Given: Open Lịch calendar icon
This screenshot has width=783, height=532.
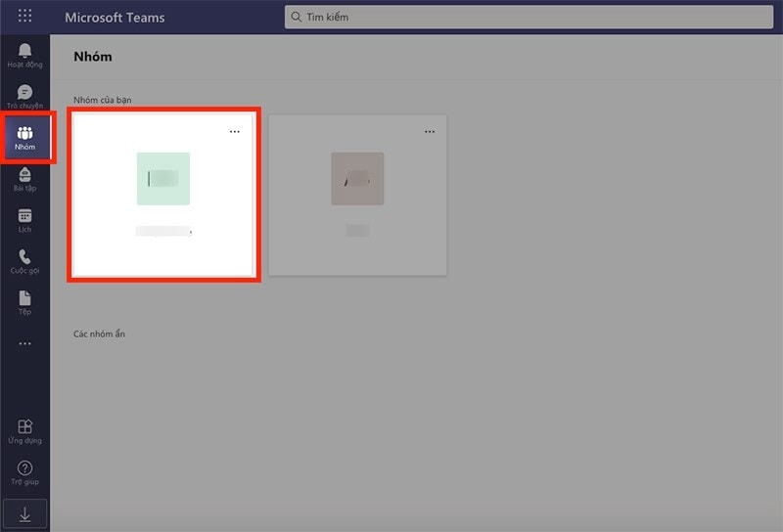Looking at the screenshot, I should point(24,220).
